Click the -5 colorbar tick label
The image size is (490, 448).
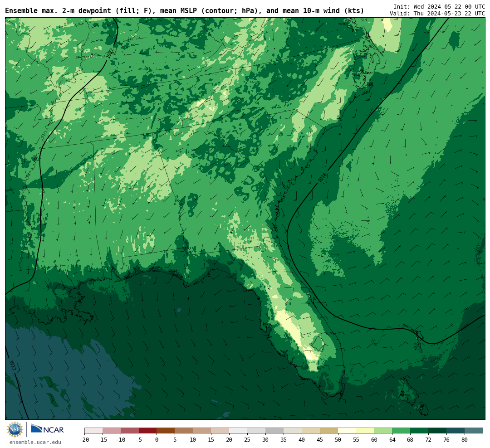tap(138, 440)
